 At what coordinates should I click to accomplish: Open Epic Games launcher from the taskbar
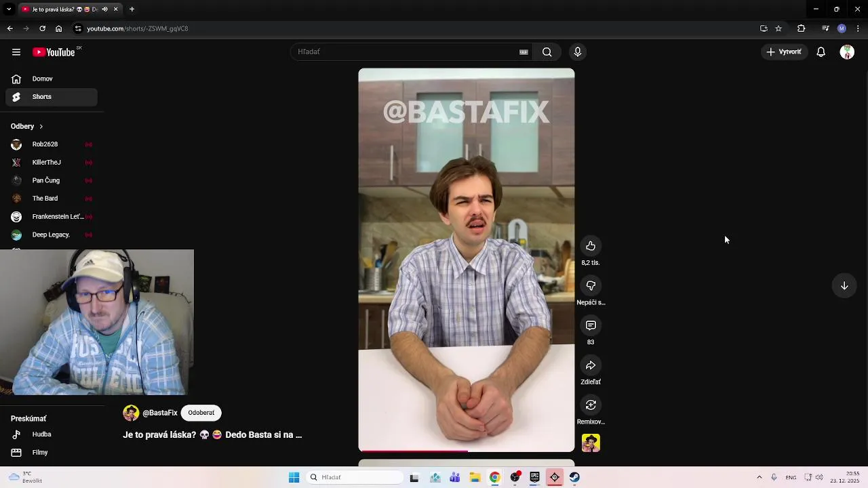tap(534, 477)
